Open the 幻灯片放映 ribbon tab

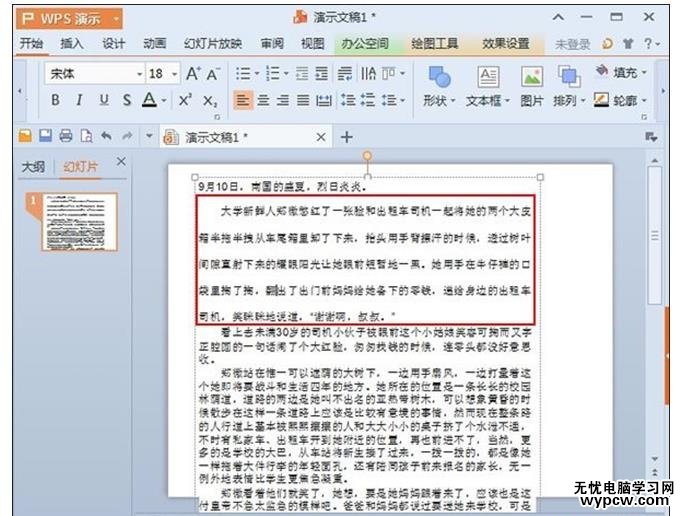coord(213,43)
